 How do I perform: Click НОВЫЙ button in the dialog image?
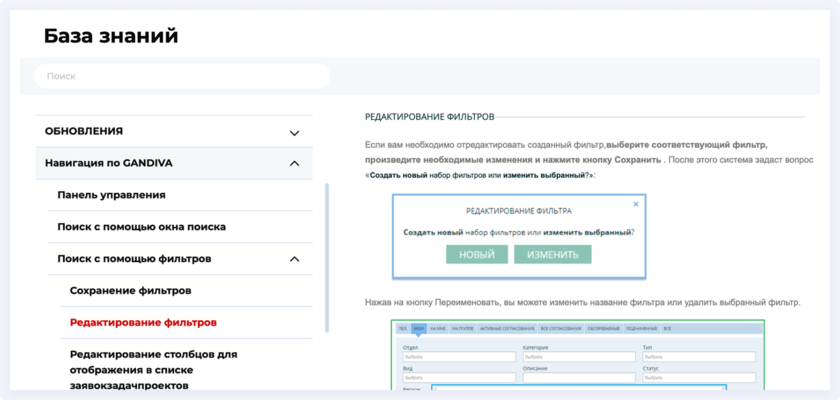(477, 254)
